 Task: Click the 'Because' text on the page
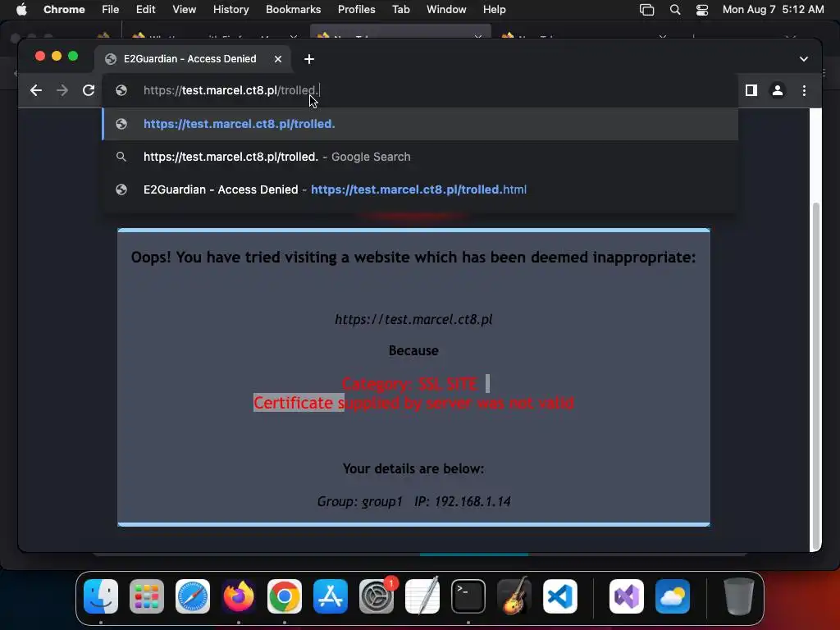click(x=413, y=350)
